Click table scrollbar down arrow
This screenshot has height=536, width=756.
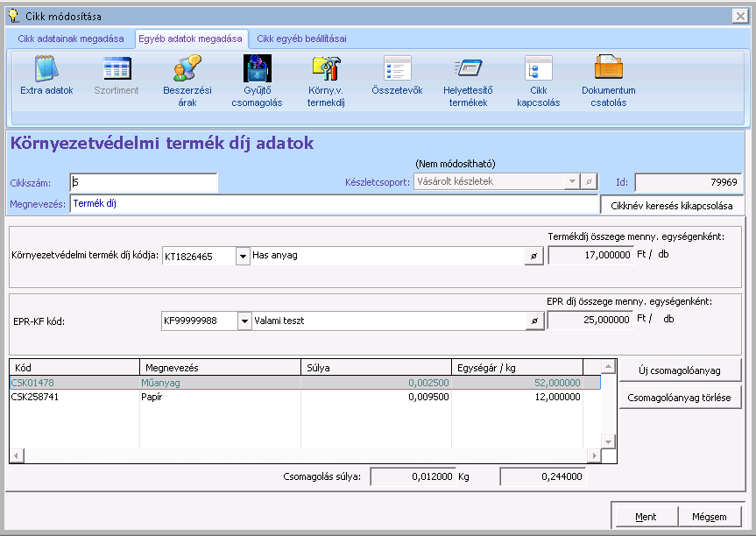coord(609,441)
